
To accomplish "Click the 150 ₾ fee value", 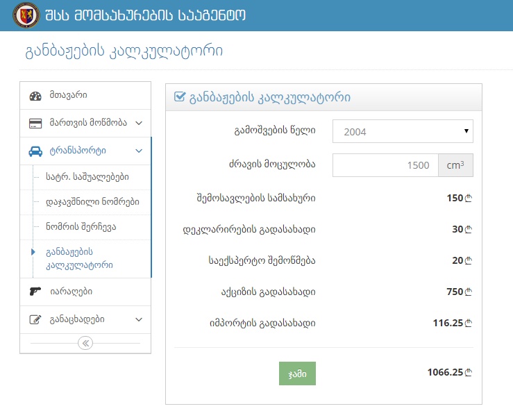I will click(460, 198).
